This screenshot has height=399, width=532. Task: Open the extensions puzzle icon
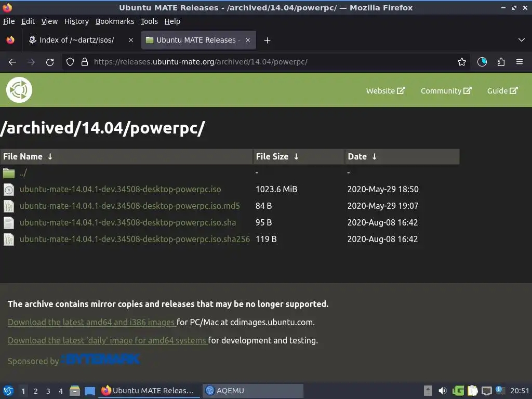click(x=501, y=62)
